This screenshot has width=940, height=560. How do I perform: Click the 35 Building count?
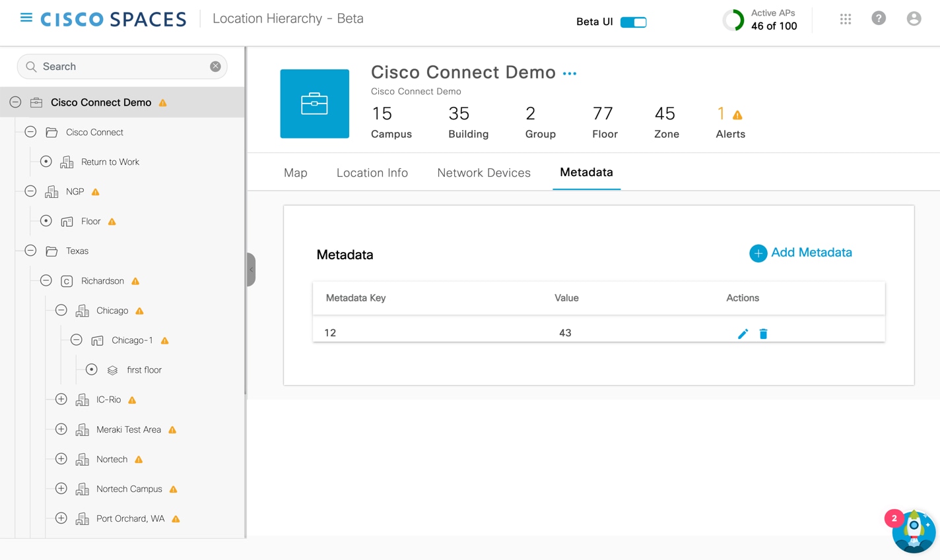coord(468,122)
